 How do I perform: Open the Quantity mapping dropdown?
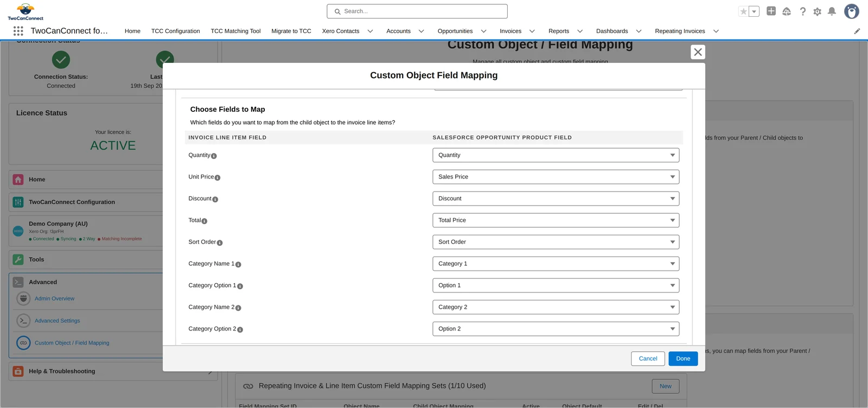click(x=556, y=155)
